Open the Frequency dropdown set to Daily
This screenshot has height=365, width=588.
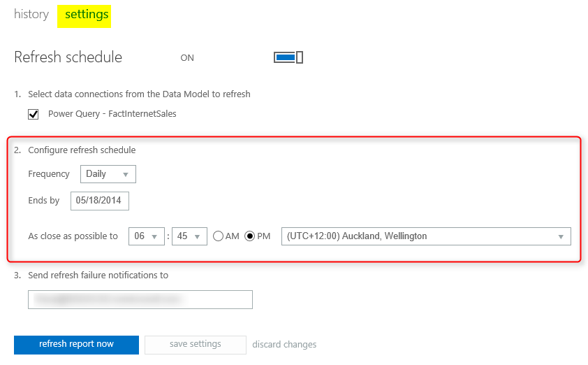pyautogui.click(x=108, y=174)
